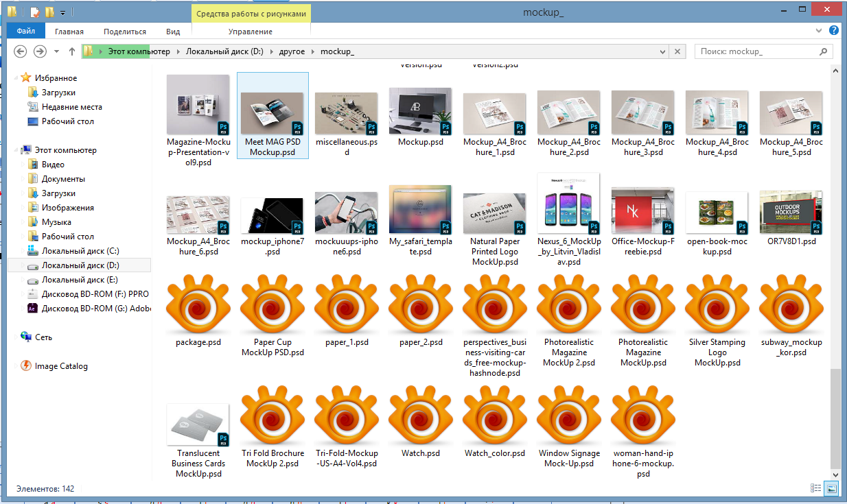Image resolution: width=847 pixels, height=504 pixels.
Task: Select the paper_1.psd file icon
Action: 347,304
